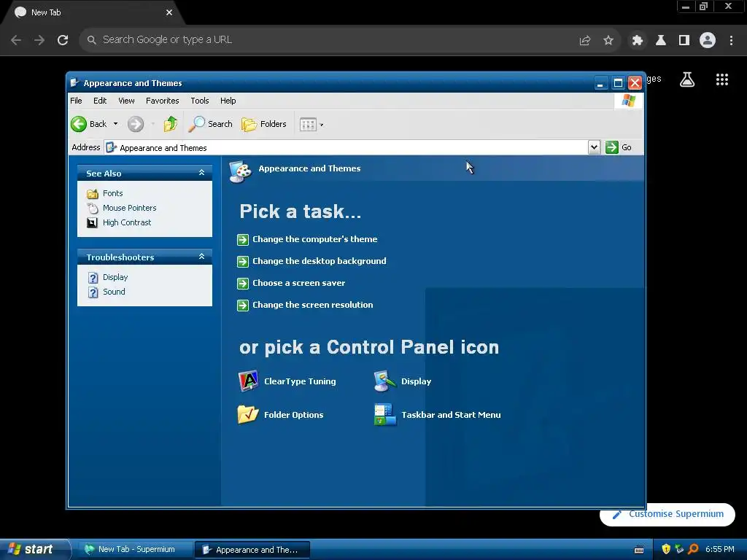
Task: Open ClearType Tuning control panel icon
Action: [248, 381]
